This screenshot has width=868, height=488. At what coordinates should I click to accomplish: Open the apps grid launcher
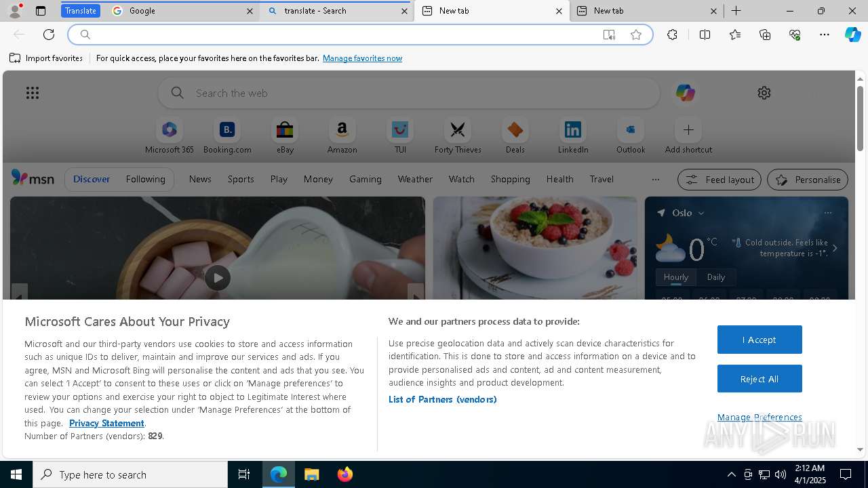(x=33, y=93)
